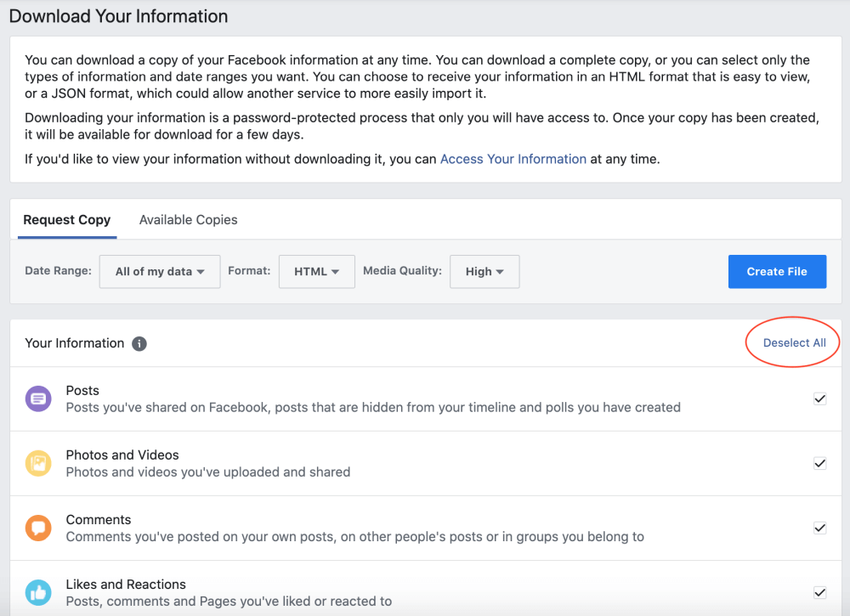
Task: Click the Photos and Videos yellow icon
Action: 38,463
